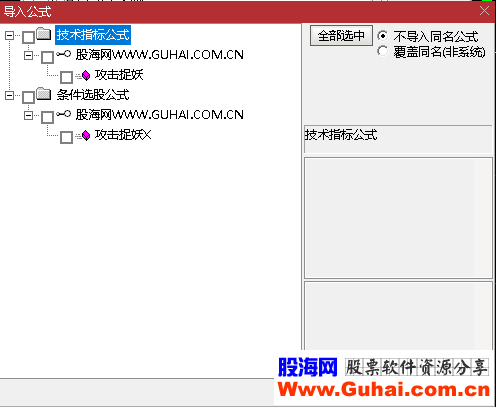This screenshot has height=407, width=496.
Task: Collapse first 股海网WWW.GUHAI.COM.CN group node
Action: [29, 55]
